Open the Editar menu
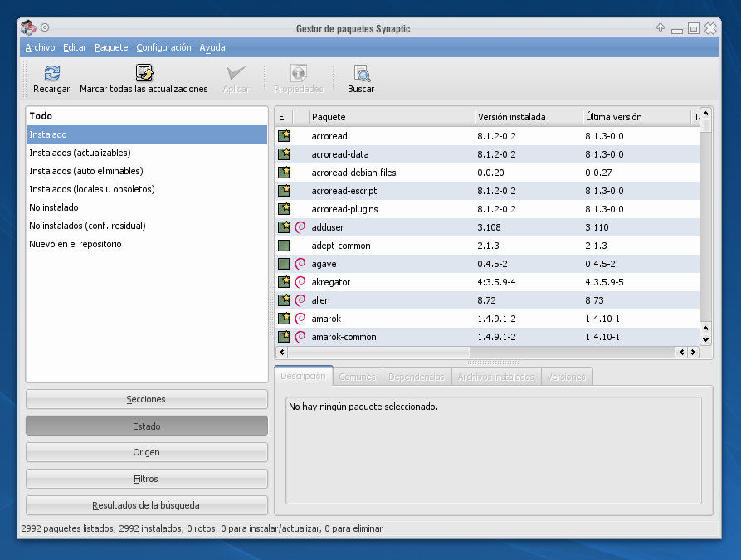741x560 pixels. coord(75,48)
